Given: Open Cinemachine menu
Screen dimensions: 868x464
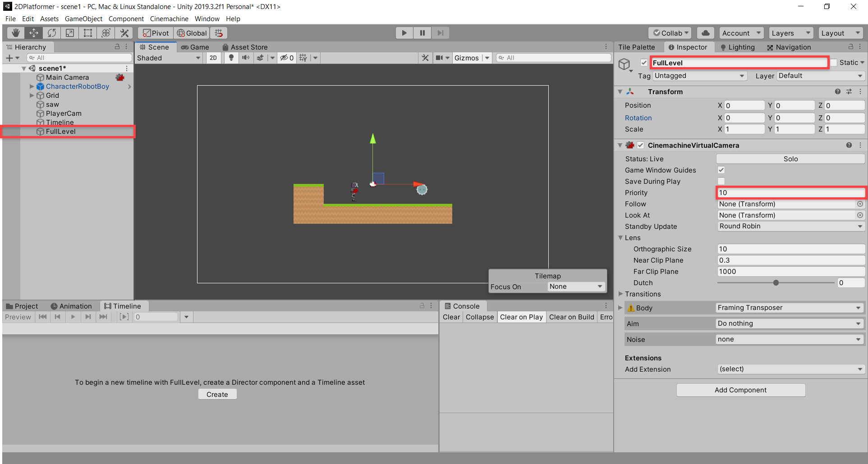Looking at the screenshot, I should (169, 19).
